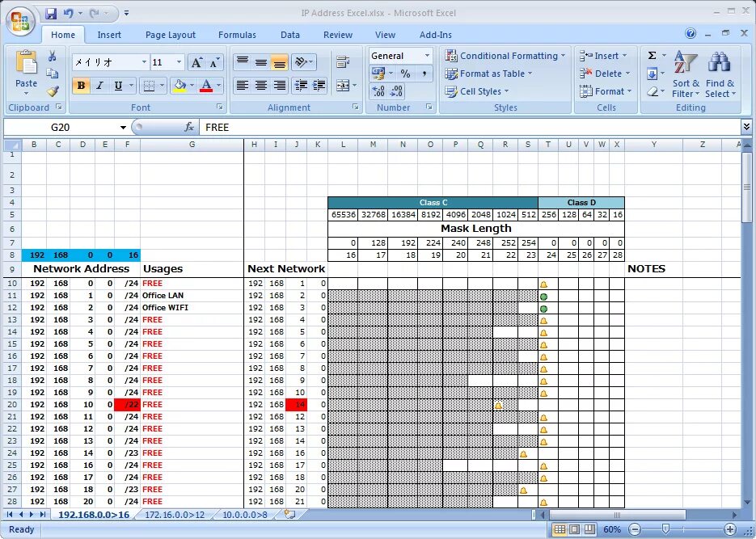Toggle bold formatting on selected cell
Image resolution: width=756 pixels, height=539 pixels.
[x=82, y=84]
